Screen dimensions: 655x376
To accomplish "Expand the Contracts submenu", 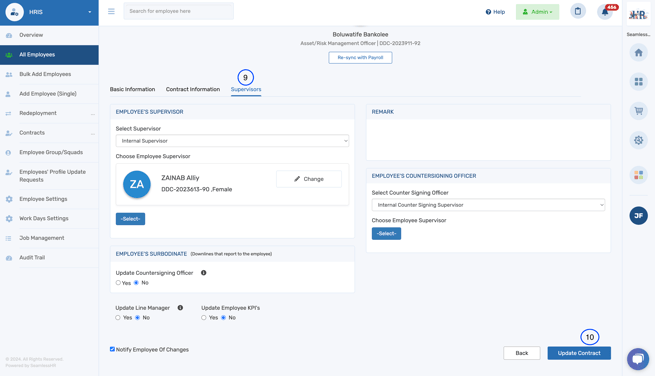I will (93, 133).
